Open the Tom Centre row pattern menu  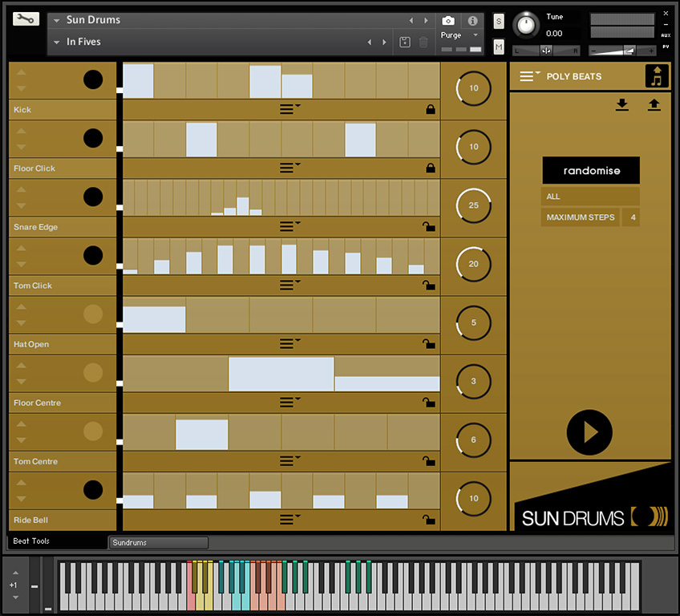(x=289, y=460)
